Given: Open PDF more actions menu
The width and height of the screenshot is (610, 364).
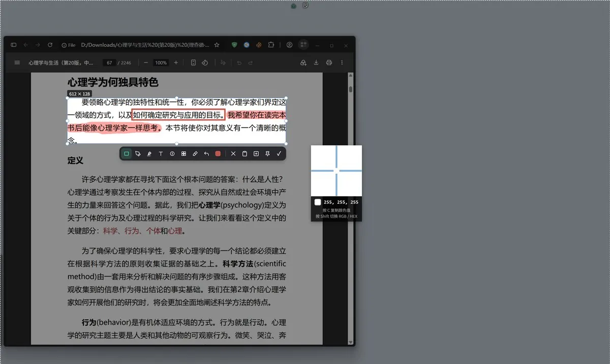Looking at the screenshot, I should [x=342, y=63].
